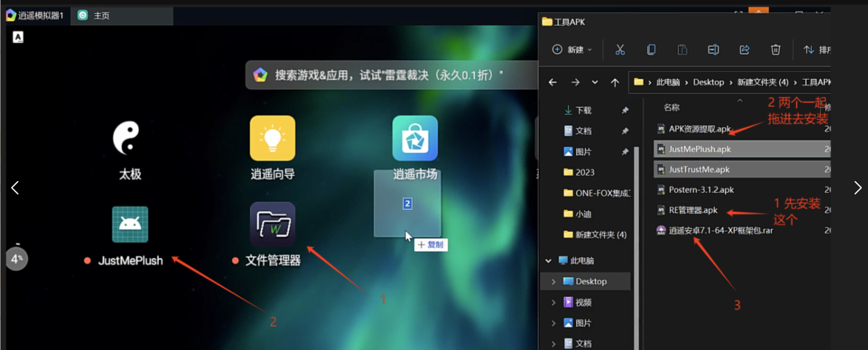Switch to the 主页 tab

pos(122,15)
